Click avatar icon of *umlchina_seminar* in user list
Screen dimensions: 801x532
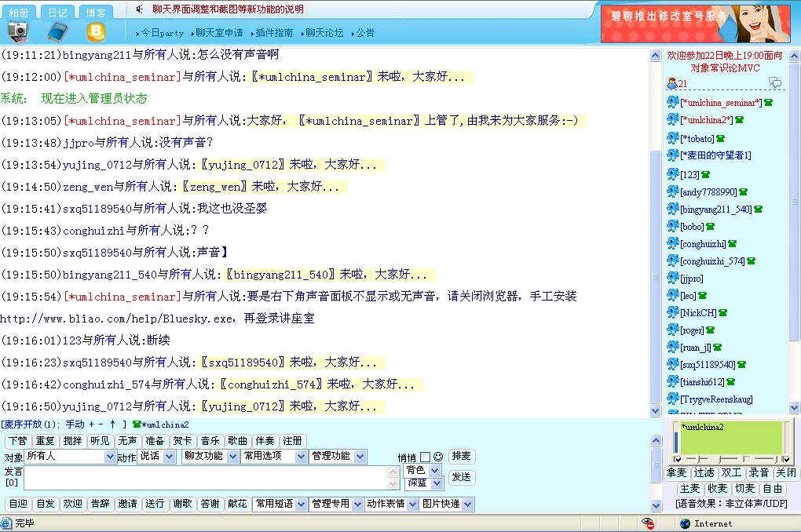click(673, 102)
